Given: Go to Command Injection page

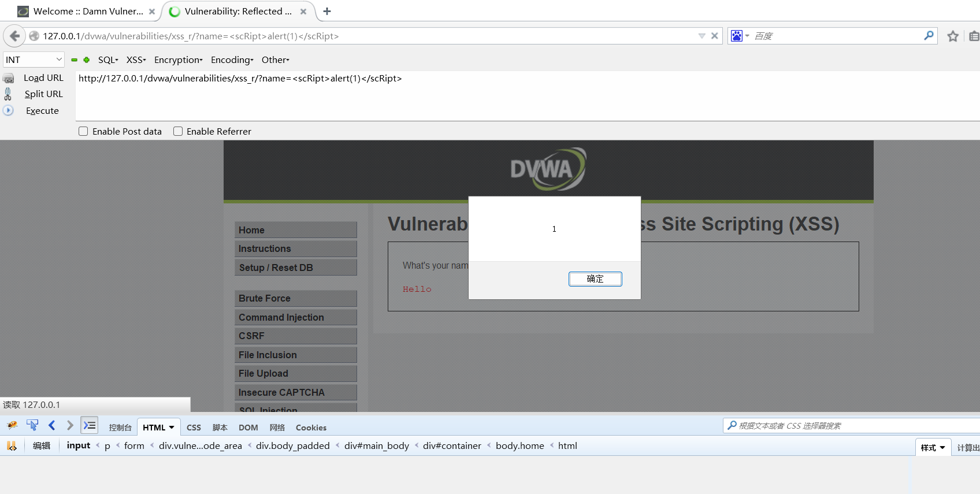Looking at the screenshot, I should pos(296,317).
